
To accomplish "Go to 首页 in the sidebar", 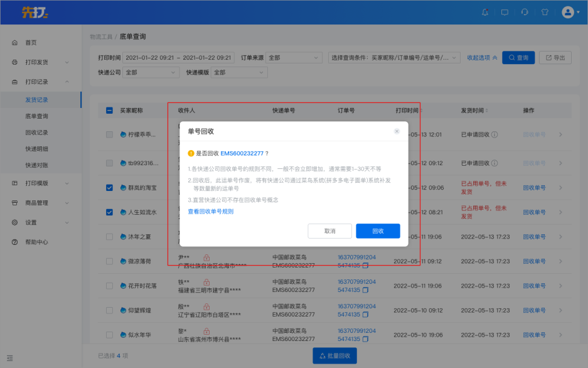I will [31, 43].
